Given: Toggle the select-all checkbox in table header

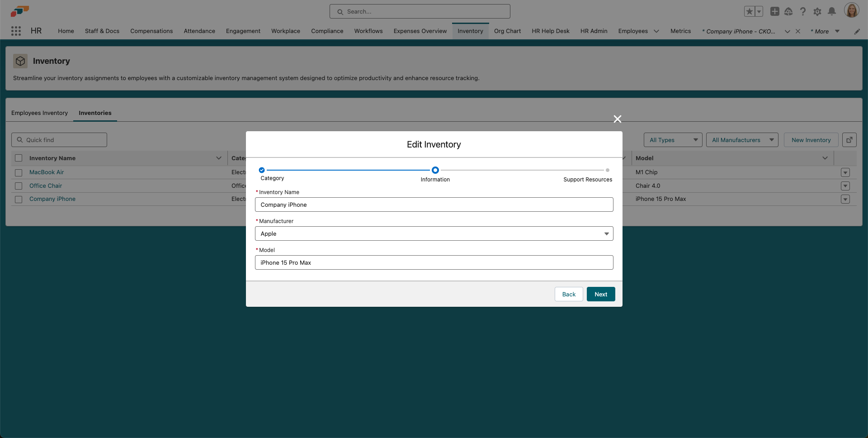Looking at the screenshot, I should tap(19, 158).
